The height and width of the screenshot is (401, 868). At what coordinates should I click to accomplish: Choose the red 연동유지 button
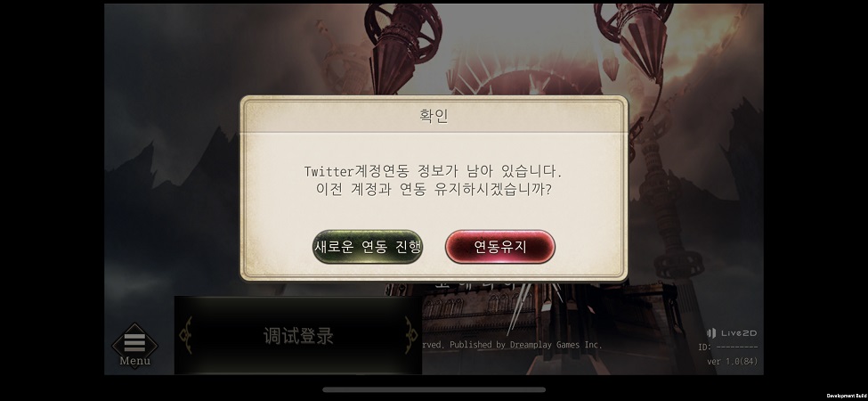click(x=499, y=247)
